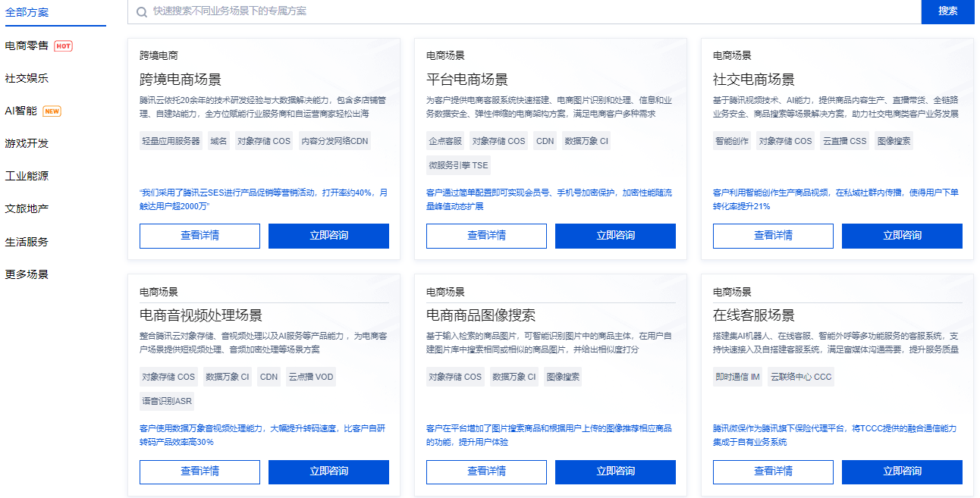Click the HOT badge beside 电商零售
The image size is (980, 498).
tap(64, 45)
